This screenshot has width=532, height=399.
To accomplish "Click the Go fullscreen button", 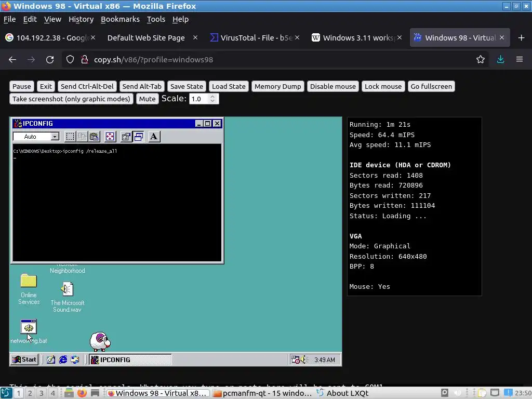I will 431,87.
